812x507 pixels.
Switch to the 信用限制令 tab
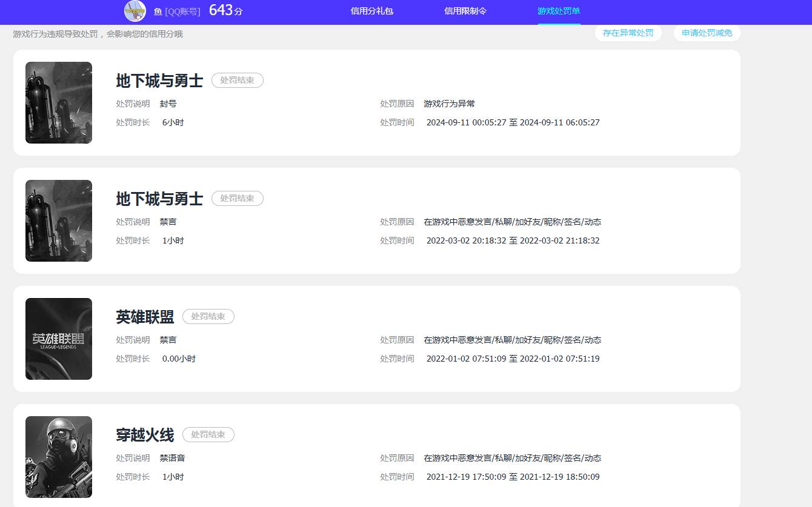tap(465, 11)
